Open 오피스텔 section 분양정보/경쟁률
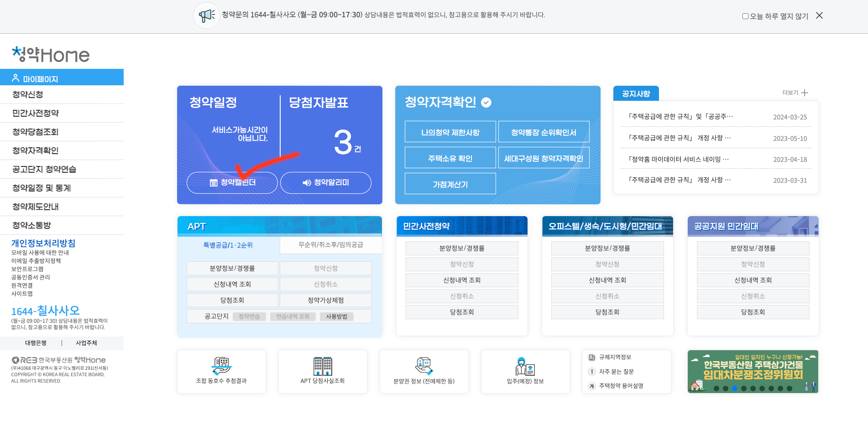This screenshot has width=868, height=435. point(607,248)
